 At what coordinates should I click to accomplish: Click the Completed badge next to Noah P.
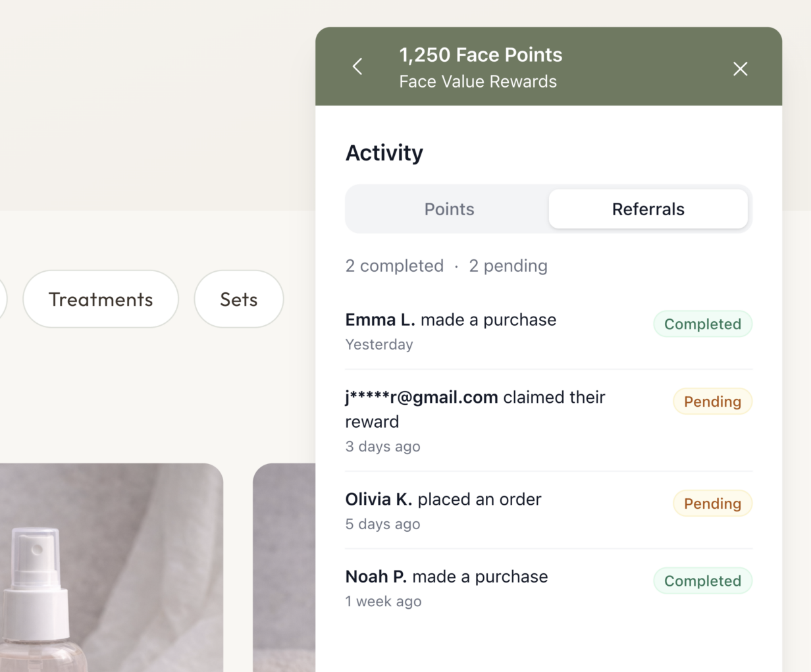point(702,581)
